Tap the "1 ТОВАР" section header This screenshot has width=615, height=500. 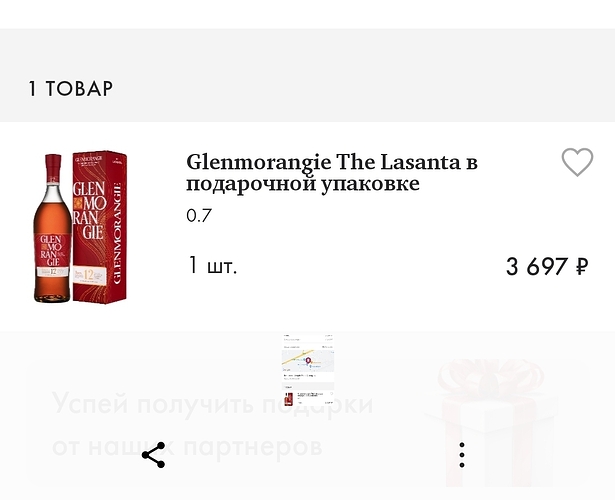71,89
